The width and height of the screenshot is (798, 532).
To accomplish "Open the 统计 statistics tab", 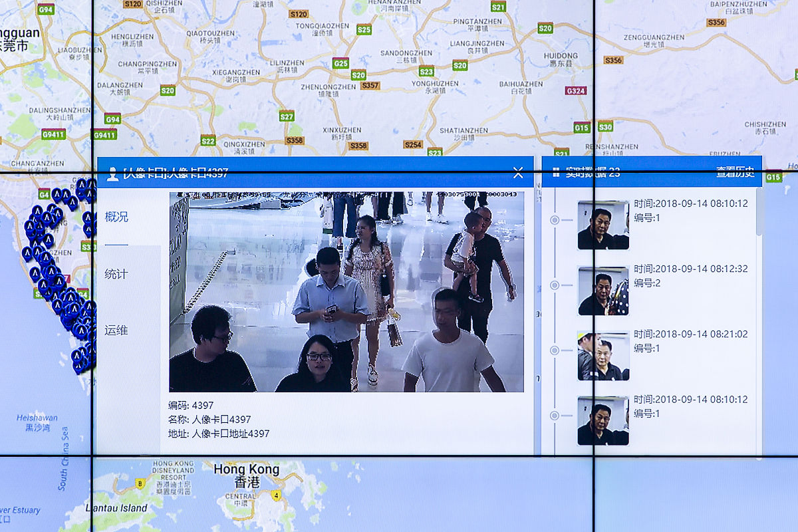I will (116, 274).
